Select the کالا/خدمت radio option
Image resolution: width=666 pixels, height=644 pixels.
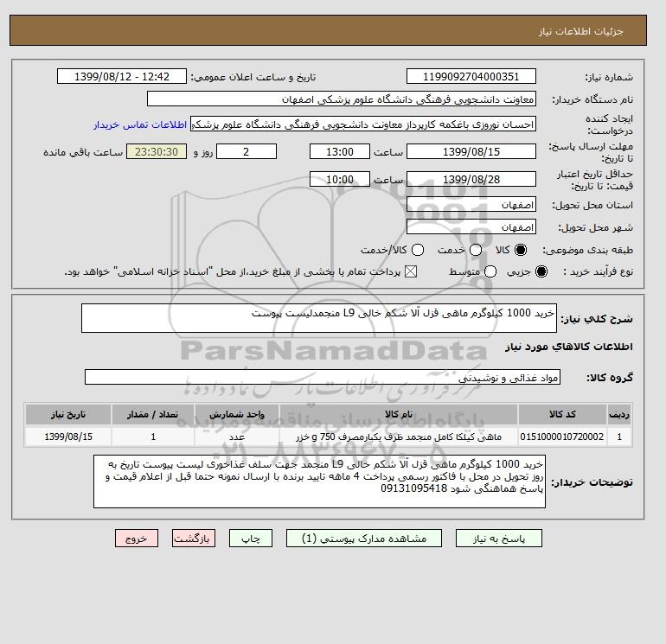coord(418,250)
